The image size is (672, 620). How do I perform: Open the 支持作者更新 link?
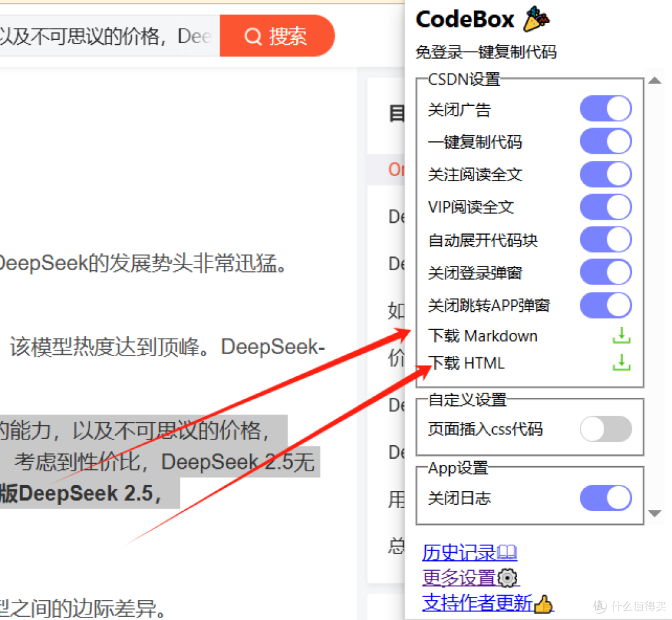[x=488, y=603]
